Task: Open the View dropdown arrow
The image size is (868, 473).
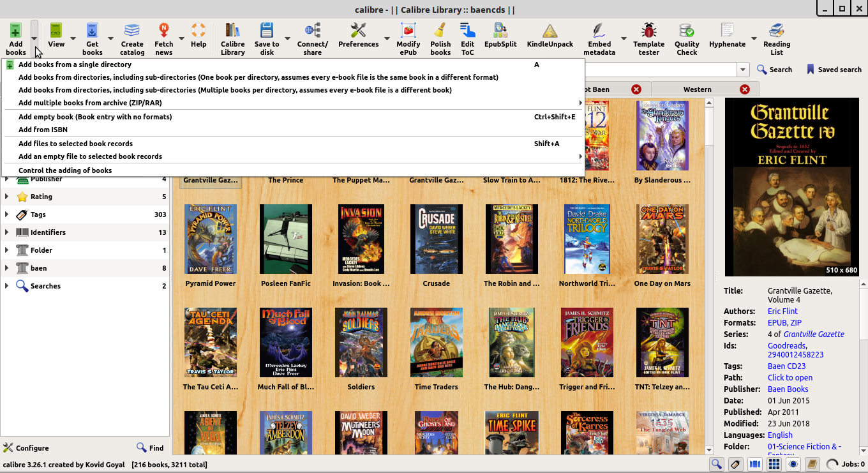Action: [x=73, y=38]
